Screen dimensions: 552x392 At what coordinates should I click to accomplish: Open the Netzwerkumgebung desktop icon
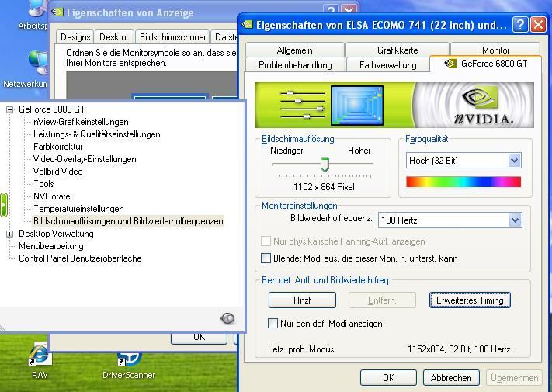pyautogui.click(x=38, y=62)
